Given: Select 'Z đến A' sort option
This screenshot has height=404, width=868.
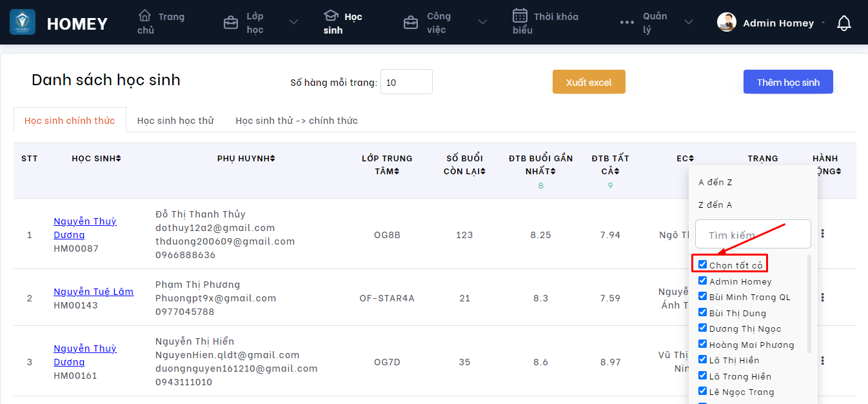Looking at the screenshot, I should pyautogui.click(x=715, y=205).
